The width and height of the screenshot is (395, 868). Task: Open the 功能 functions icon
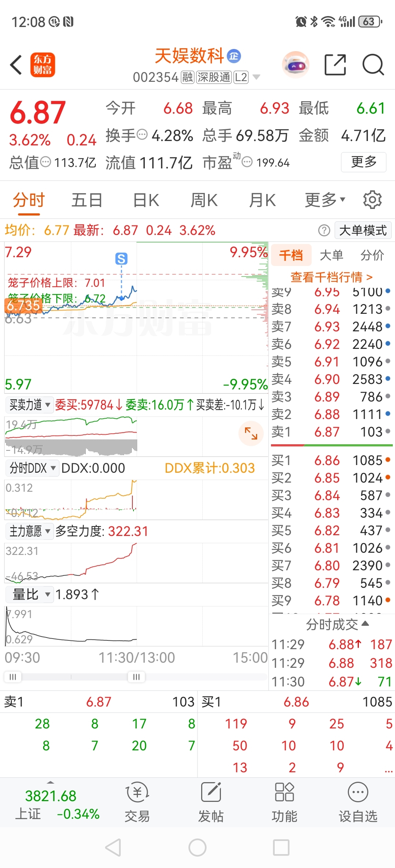285,802
